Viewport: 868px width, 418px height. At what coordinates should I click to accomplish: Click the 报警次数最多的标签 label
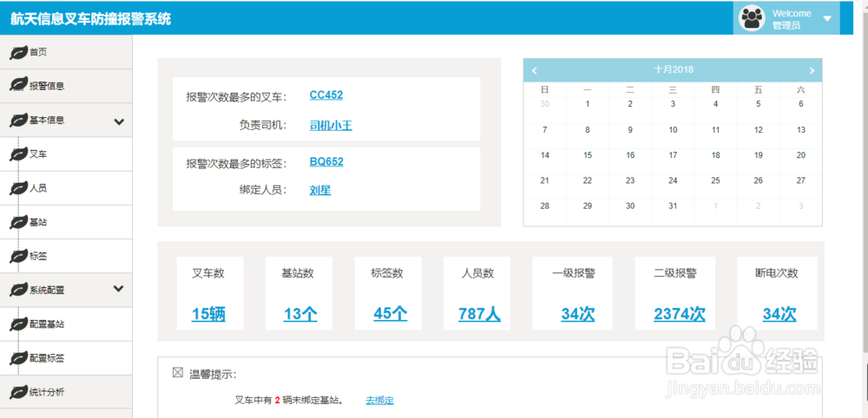[236, 164]
